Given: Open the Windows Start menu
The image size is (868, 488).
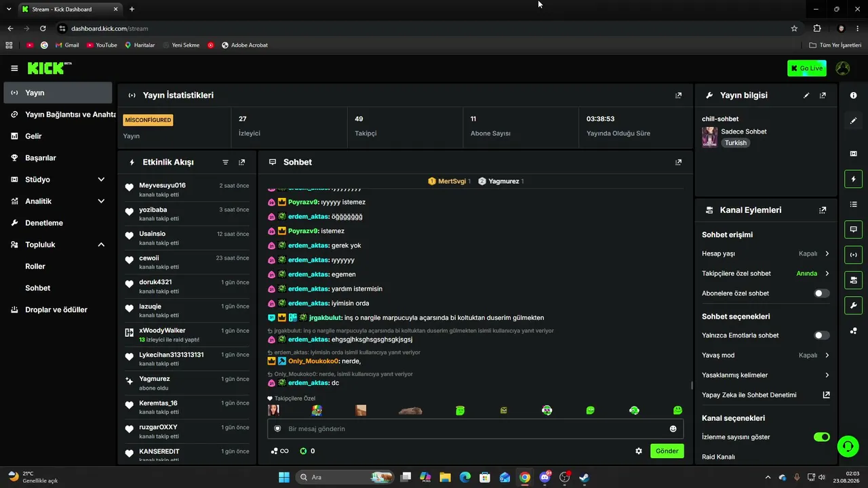Looking at the screenshot, I should 283,477.
